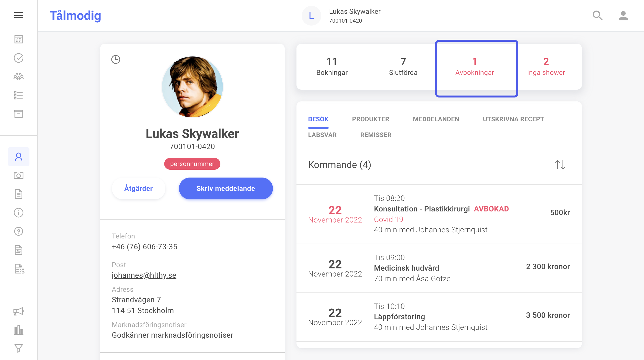This screenshot has width=644, height=360.
Task: Switch to the MEDDELANDEN tab
Action: 436,119
